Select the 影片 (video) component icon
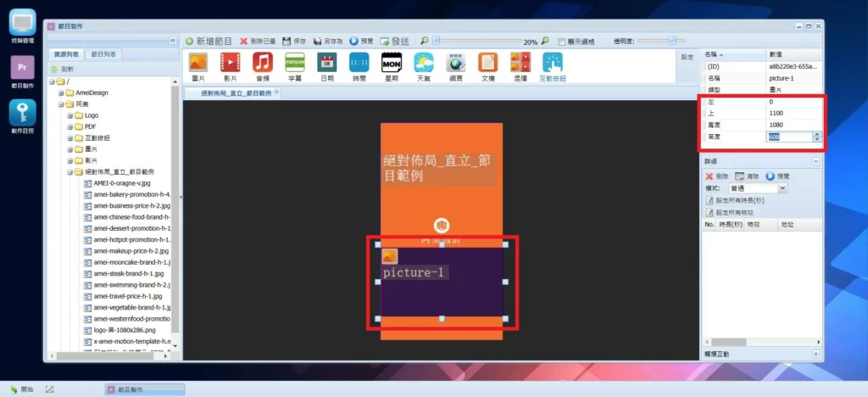Image resolution: width=868 pixels, height=397 pixels. tap(230, 63)
